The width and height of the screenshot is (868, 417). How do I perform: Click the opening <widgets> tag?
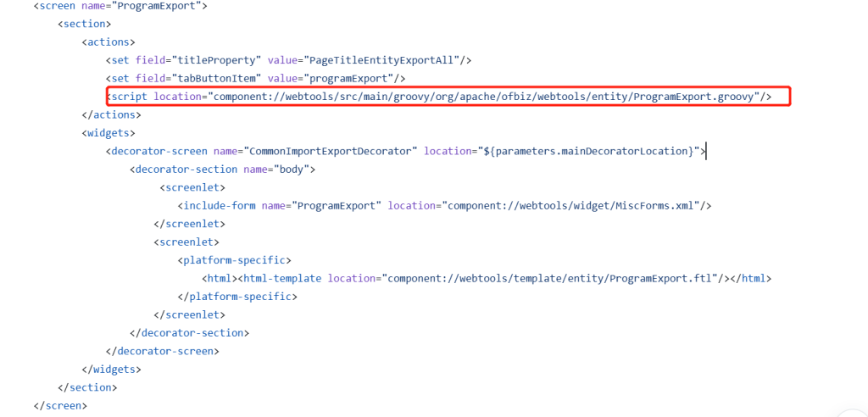tap(108, 133)
